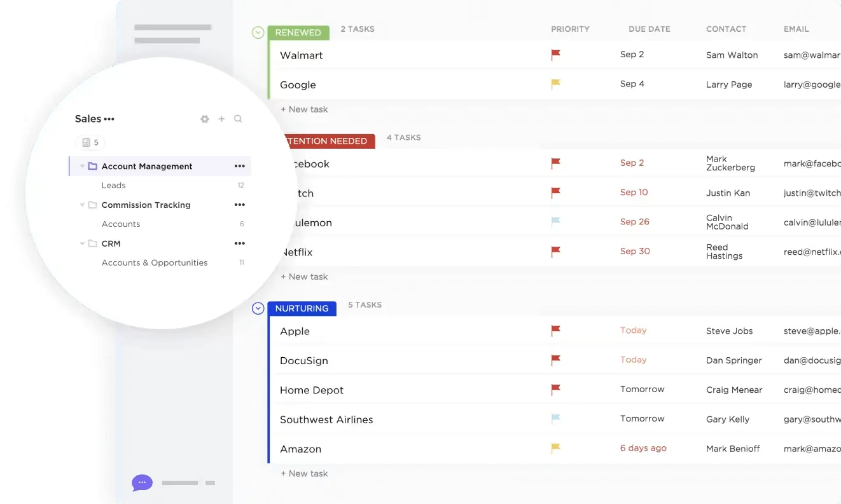Open the docs count badge showing 5
Screen dimensions: 841x504
[90, 143]
